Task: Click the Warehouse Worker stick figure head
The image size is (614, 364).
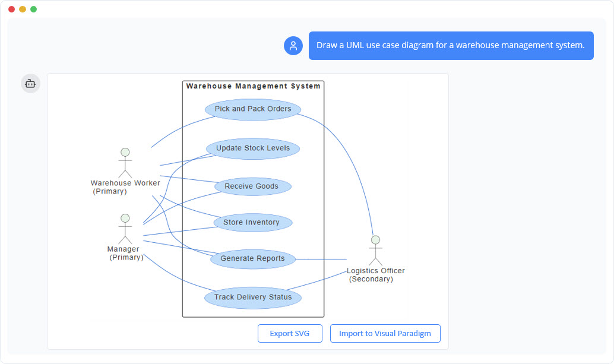Action: 125,151
